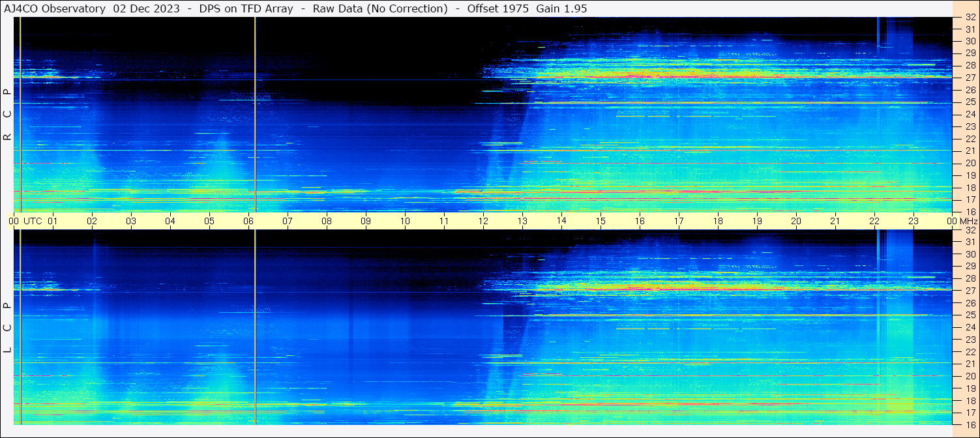
Task: Click the "Offset 1975" value in header
Action: (x=498, y=8)
